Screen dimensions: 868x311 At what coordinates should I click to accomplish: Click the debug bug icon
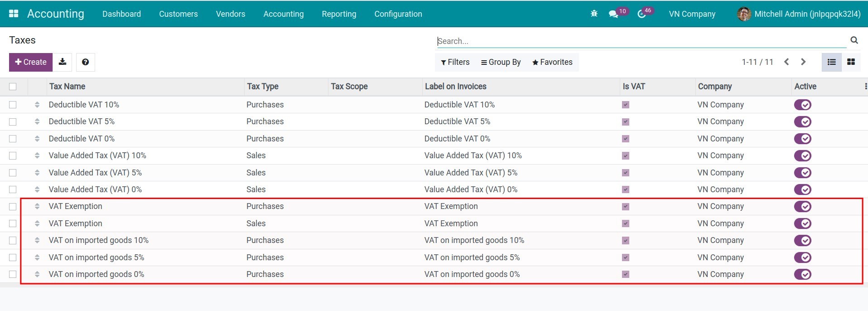pyautogui.click(x=594, y=14)
